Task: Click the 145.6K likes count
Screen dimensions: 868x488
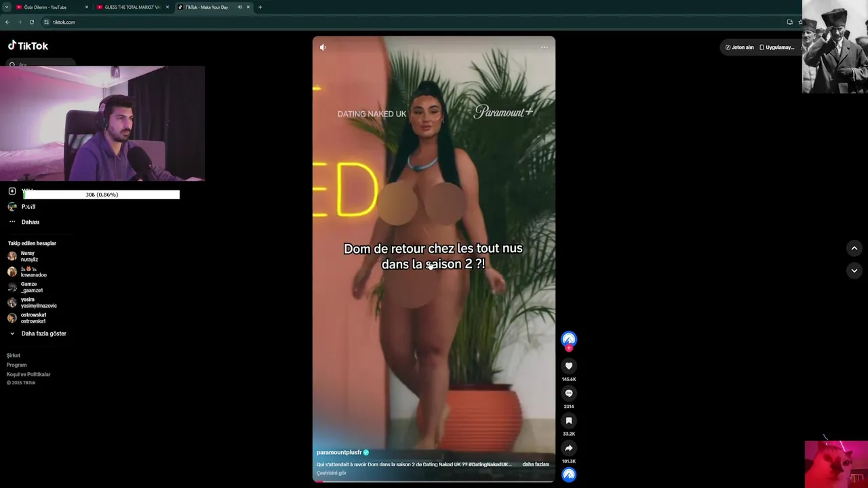Action: coord(569,380)
